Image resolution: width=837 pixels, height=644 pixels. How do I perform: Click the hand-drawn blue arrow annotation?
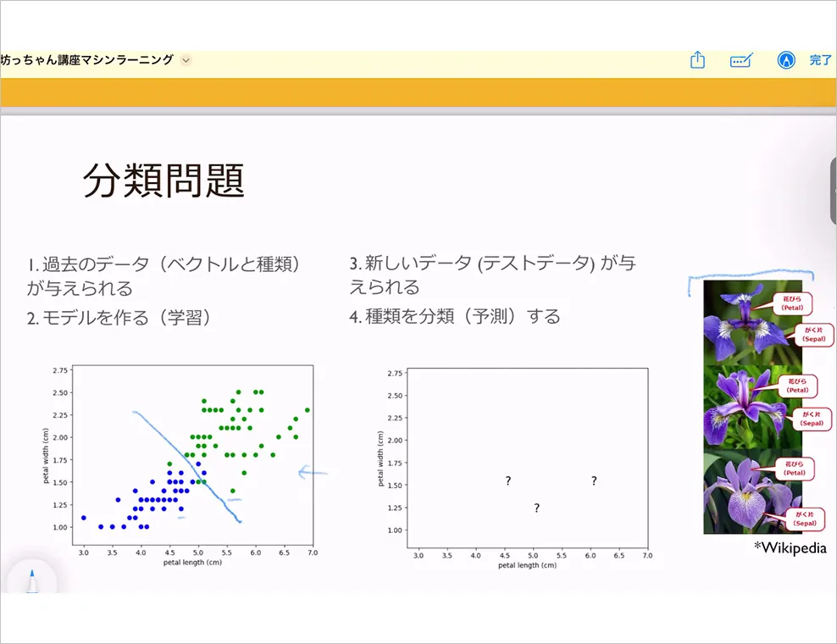point(313,472)
